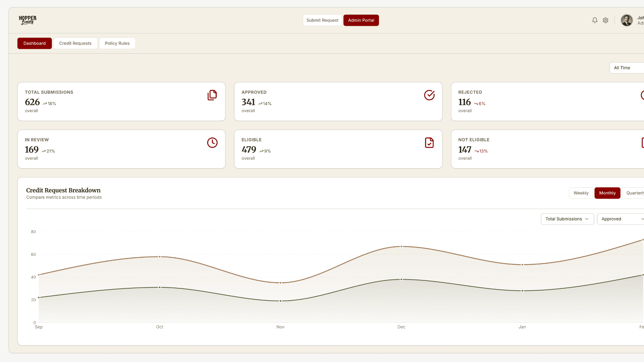
Task: Switch chart view to Quarterly
Action: [634, 193]
